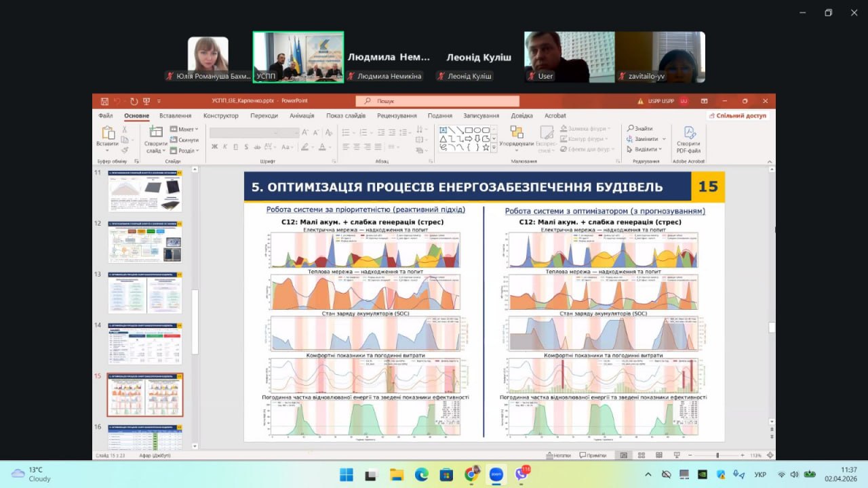Open the Вставлення ribbon tab
868x488 pixels.
[175, 116]
